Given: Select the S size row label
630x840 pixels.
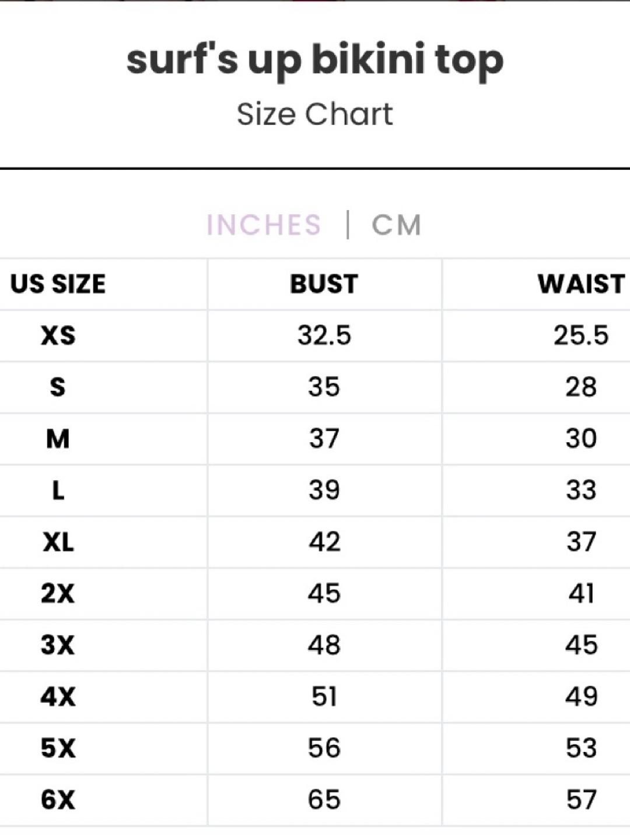Looking at the screenshot, I should click(x=58, y=387).
